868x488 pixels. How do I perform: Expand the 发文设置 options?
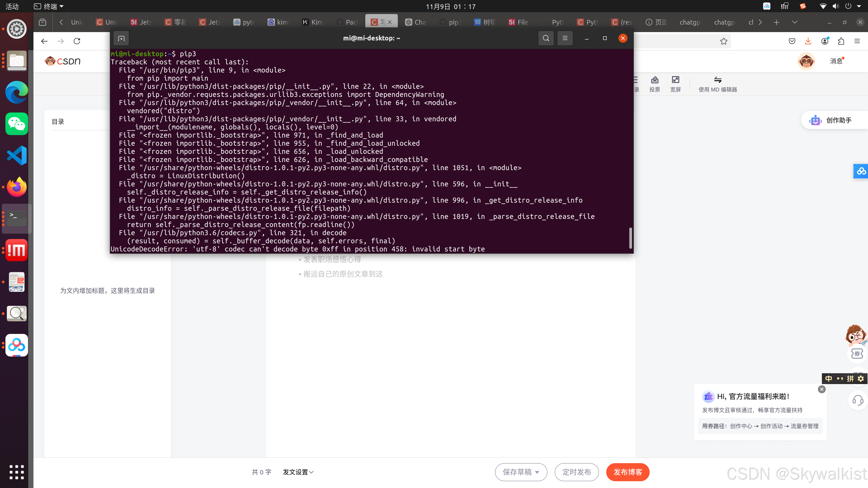[298, 472]
